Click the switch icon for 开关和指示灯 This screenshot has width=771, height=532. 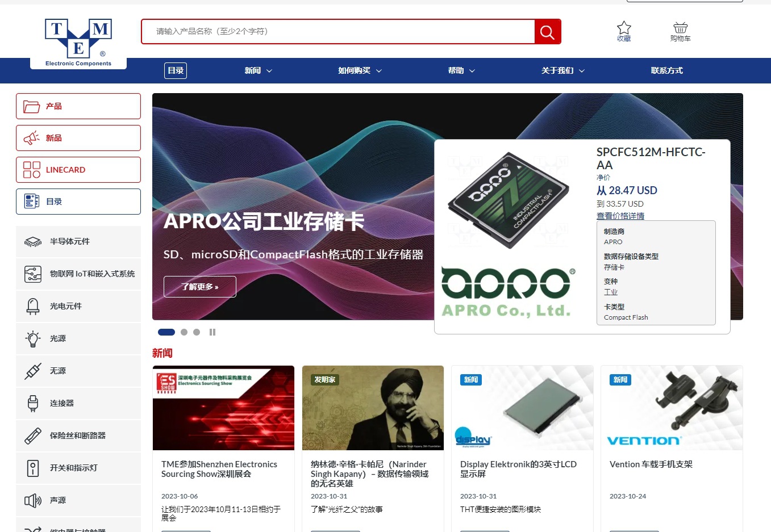tap(33, 468)
